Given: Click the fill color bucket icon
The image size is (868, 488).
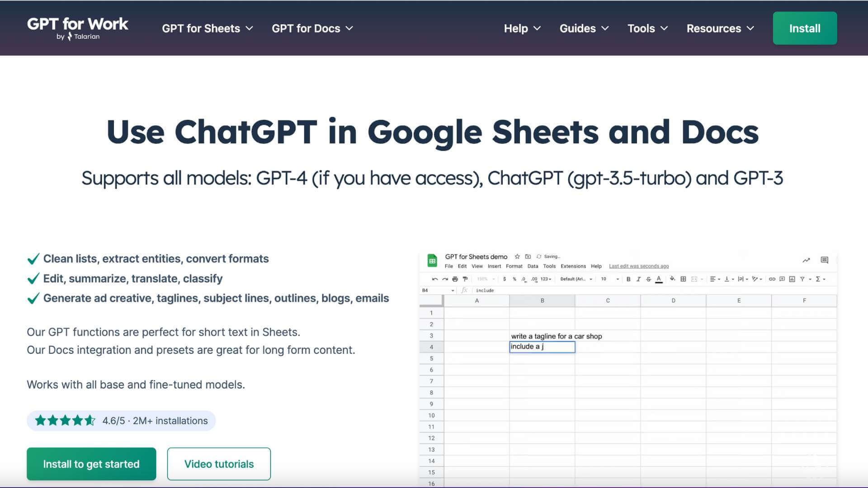Looking at the screenshot, I should tap(672, 279).
